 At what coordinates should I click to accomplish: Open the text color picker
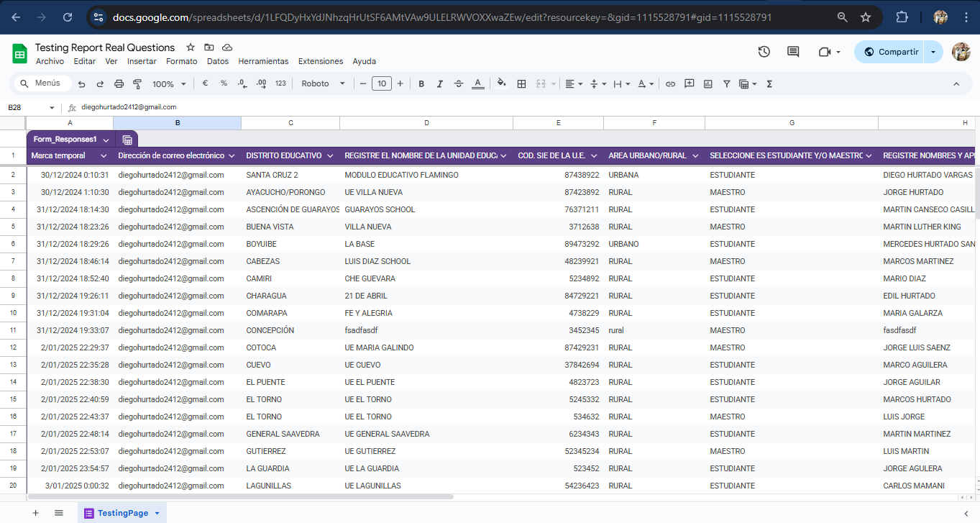point(478,84)
